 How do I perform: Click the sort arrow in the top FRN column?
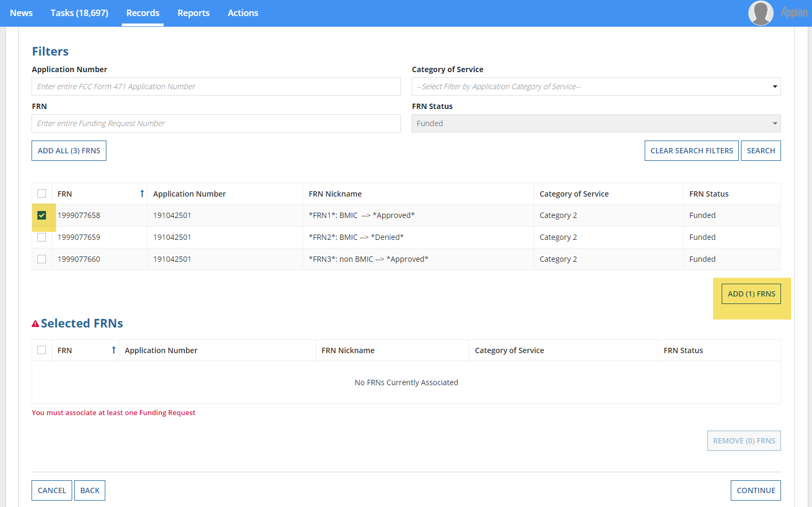click(x=142, y=193)
